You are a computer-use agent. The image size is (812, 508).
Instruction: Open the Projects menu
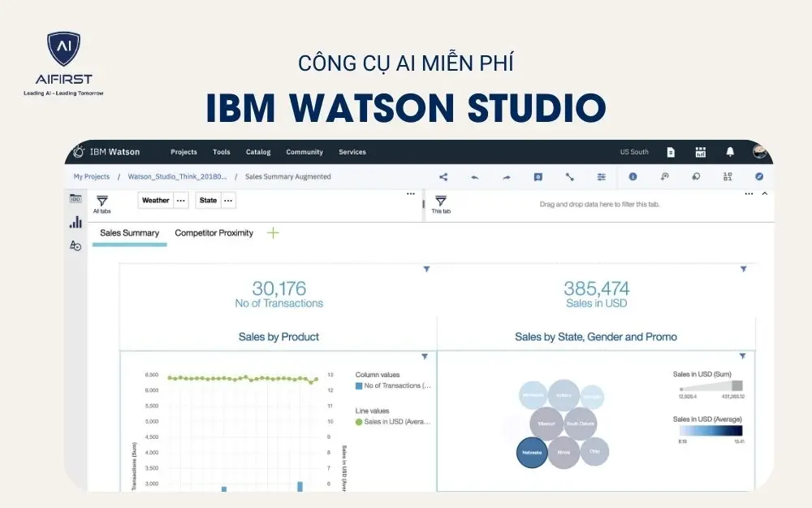click(x=184, y=152)
